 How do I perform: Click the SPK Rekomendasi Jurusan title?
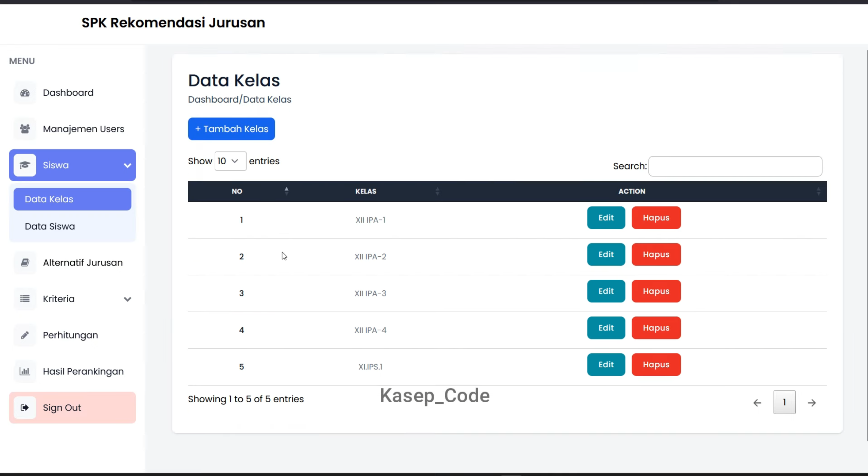point(173,23)
